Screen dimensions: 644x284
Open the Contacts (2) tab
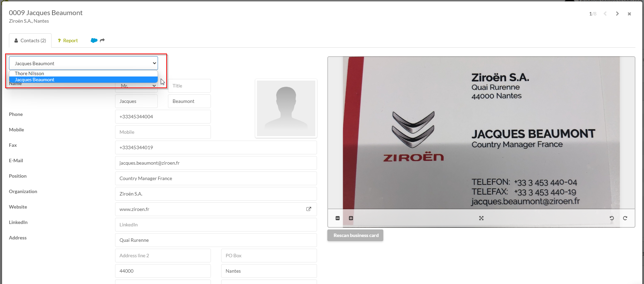[30, 40]
